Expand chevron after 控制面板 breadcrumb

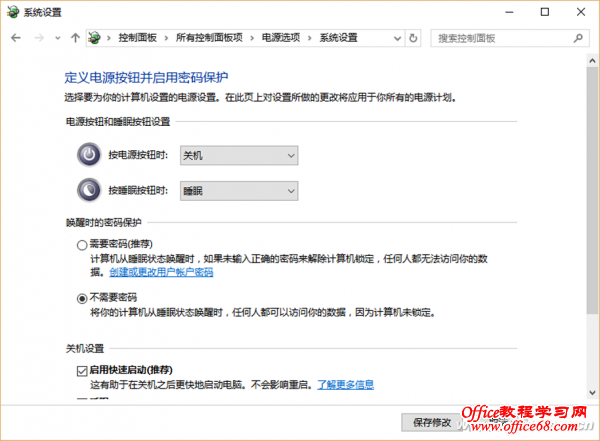[x=166, y=38]
